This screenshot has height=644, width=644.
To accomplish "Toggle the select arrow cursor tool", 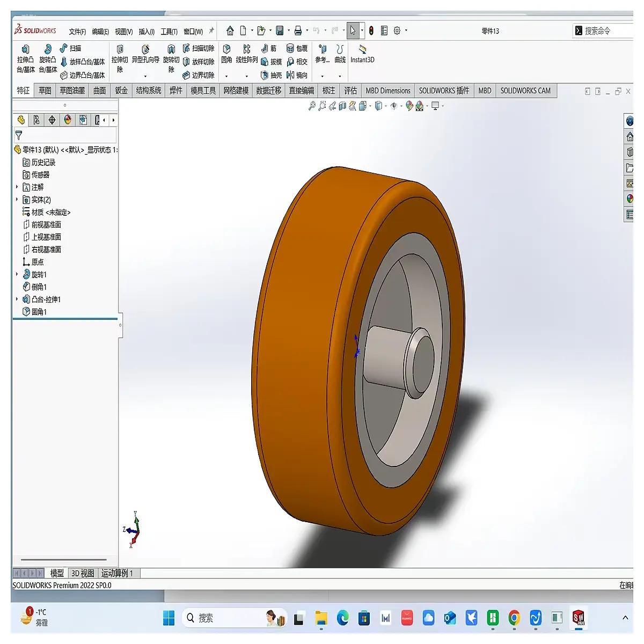I will coord(353,31).
